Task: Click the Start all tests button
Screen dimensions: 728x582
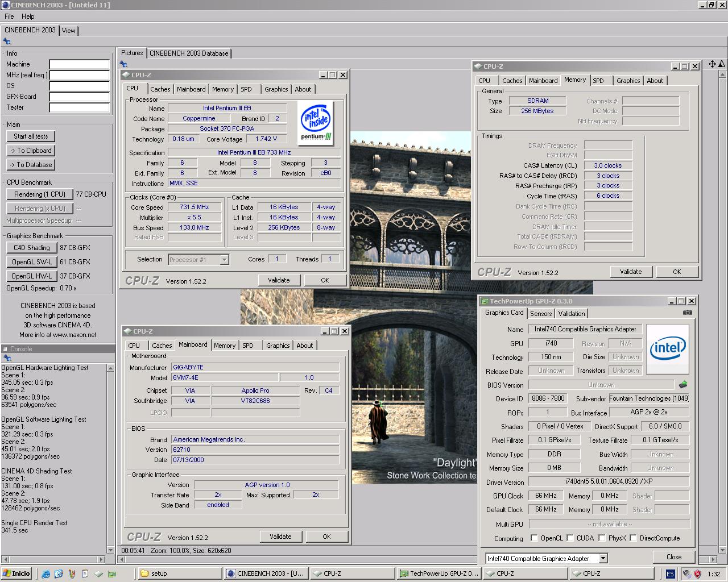Action: tap(31, 136)
